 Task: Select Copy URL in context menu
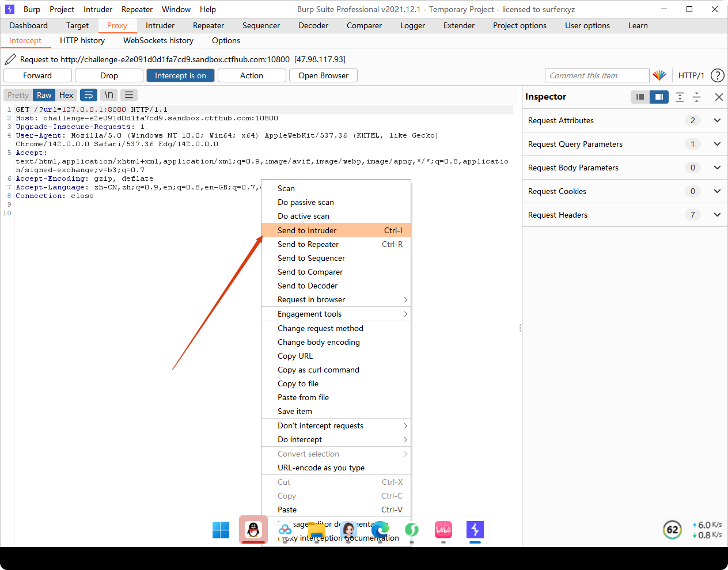point(336,356)
